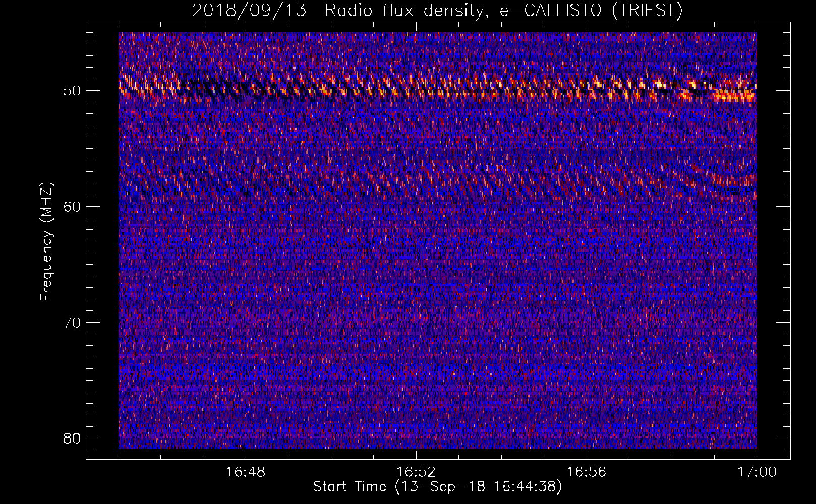This screenshot has height=504, width=816.
Task: Click the 17:00 time tick label
Action: coord(757,472)
